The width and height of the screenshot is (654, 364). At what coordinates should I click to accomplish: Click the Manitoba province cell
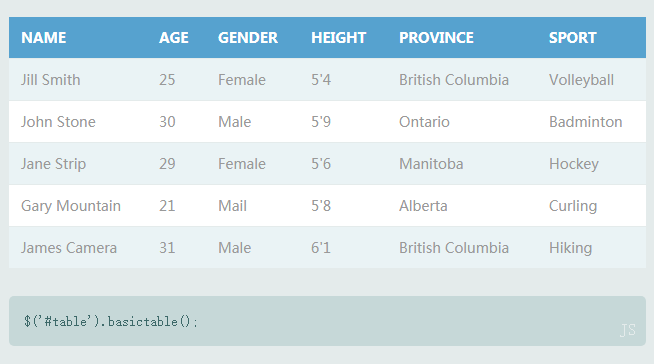coord(431,164)
